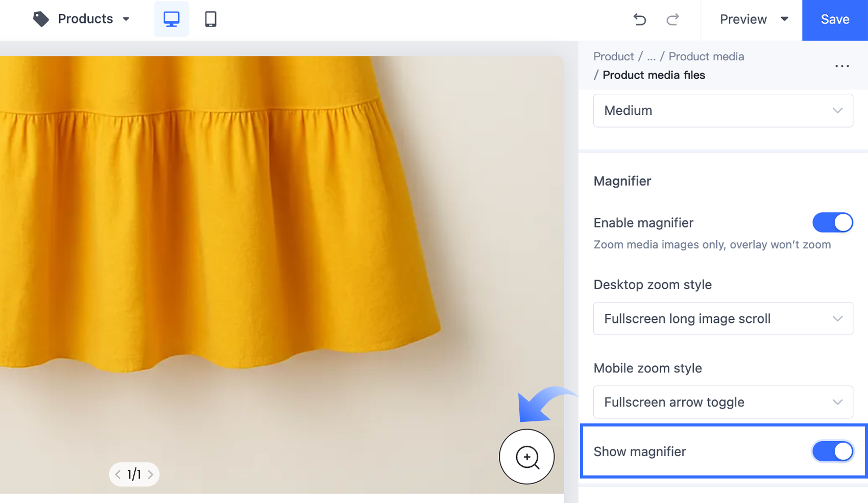868x503 pixels.
Task: Disable the Enable magnifier toggle
Action: (x=832, y=222)
